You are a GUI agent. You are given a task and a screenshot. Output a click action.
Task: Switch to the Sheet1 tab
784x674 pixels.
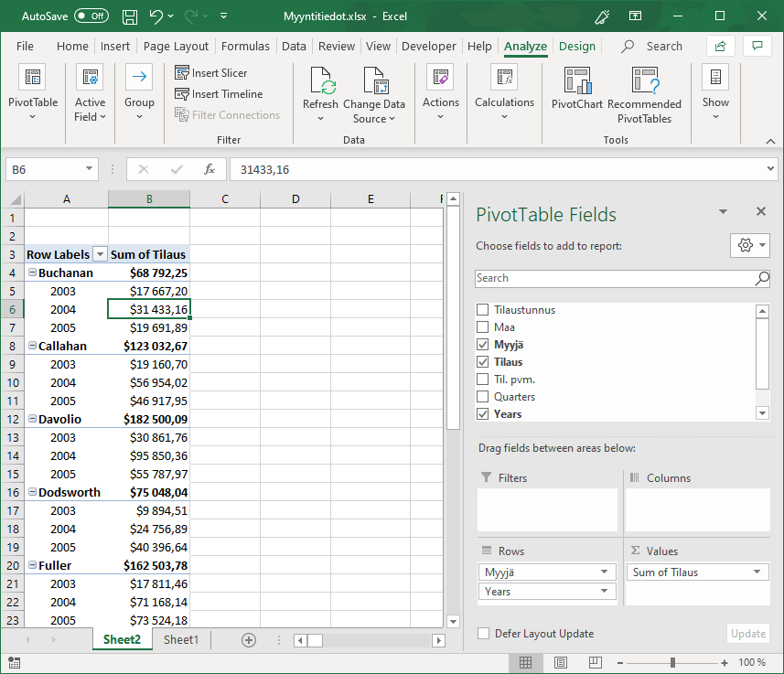(x=180, y=640)
